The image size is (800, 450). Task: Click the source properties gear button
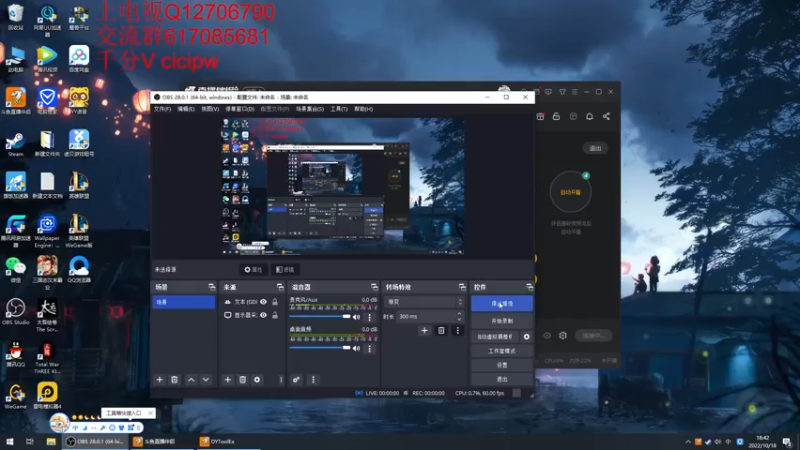253,269
